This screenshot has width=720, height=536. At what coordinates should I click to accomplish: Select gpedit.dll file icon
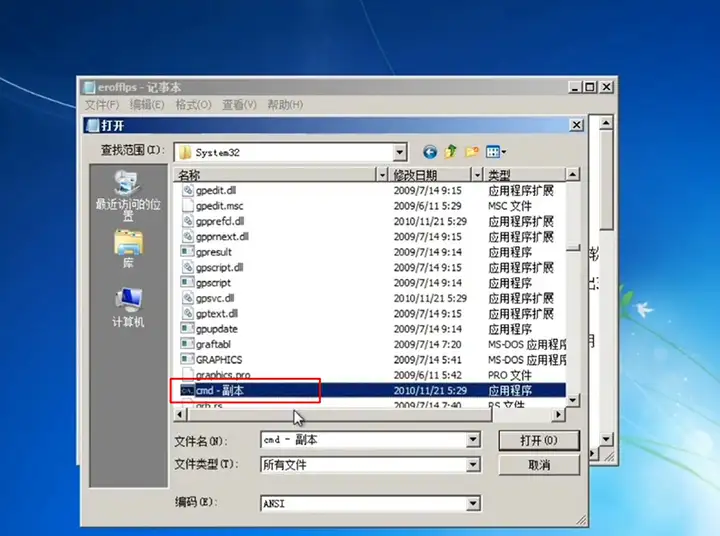(187, 190)
